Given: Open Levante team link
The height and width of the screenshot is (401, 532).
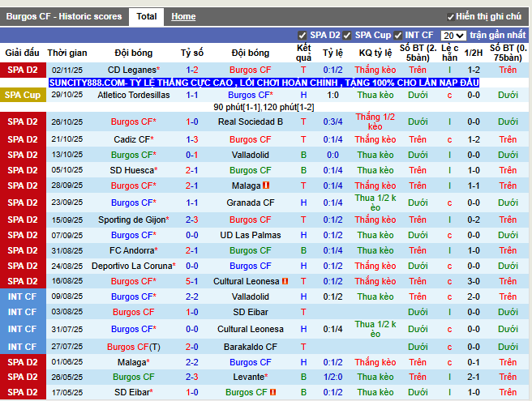Looking at the screenshot, I should pyautogui.click(x=251, y=377).
